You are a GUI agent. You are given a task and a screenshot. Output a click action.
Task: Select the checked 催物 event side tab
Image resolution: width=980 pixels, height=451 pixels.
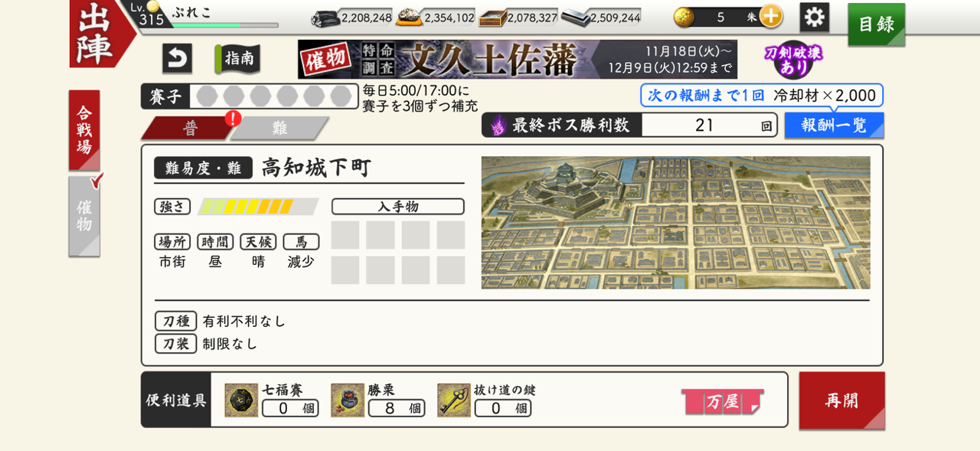(84, 216)
